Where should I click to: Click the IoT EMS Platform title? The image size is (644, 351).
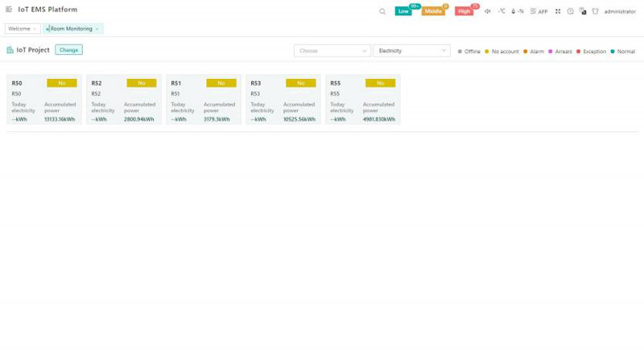[x=47, y=10]
